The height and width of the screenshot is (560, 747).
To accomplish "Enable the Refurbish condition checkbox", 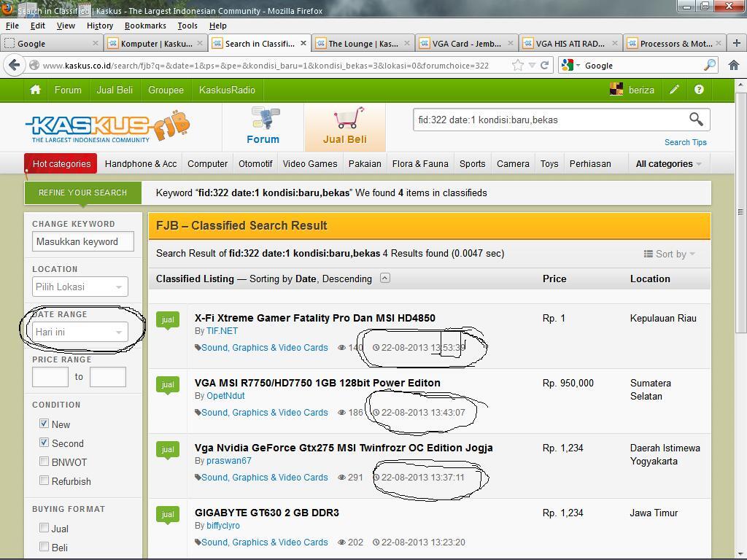I will click(44, 481).
